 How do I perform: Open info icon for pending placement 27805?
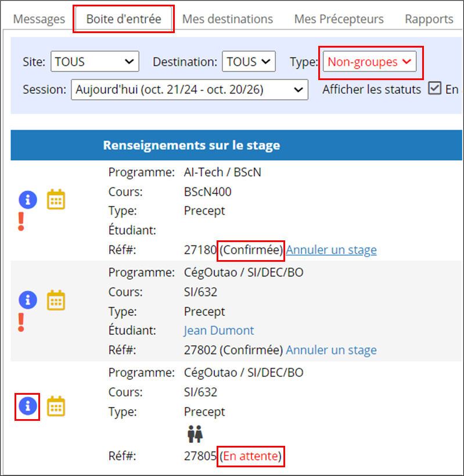pyautogui.click(x=28, y=406)
